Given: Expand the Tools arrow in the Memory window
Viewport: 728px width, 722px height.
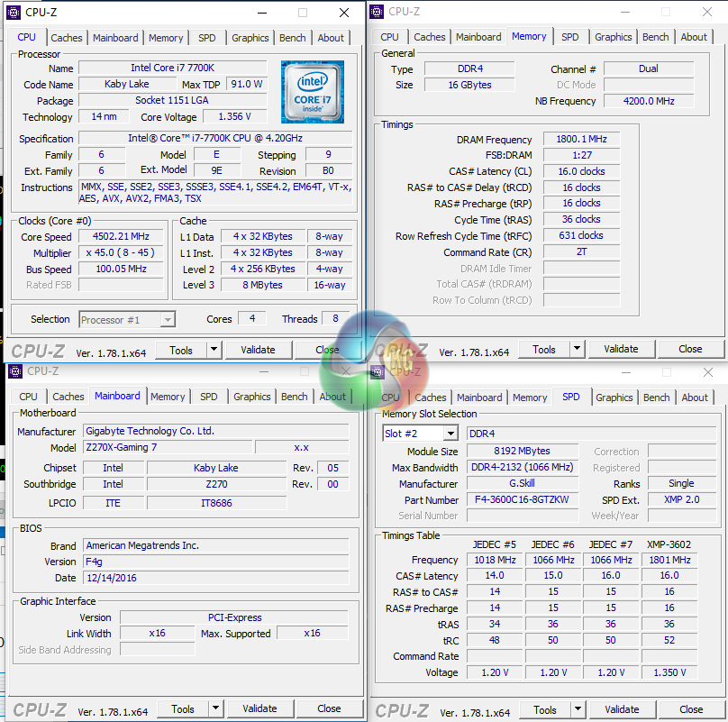Looking at the screenshot, I should pos(578,350).
